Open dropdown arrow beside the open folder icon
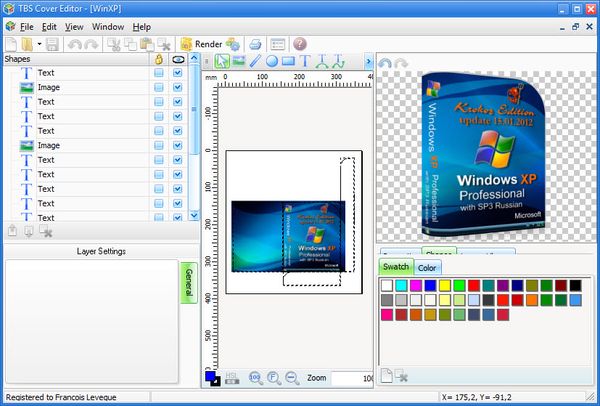This screenshot has width=600, height=406. (38, 44)
